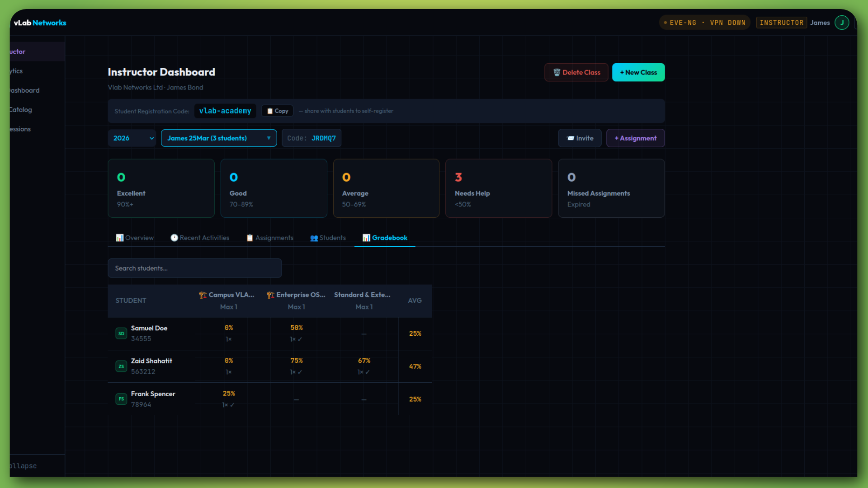The width and height of the screenshot is (868, 488).
Task: Select the Students tab
Action: coord(328,238)
